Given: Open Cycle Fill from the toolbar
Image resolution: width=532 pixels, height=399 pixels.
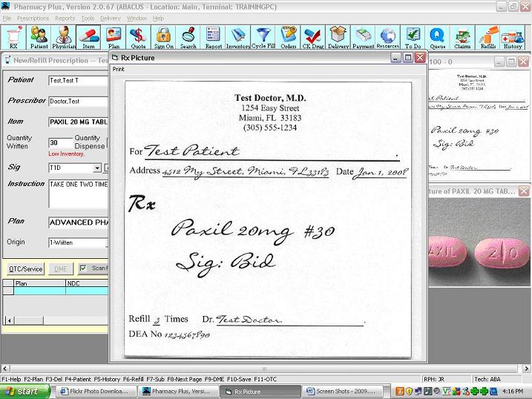Looking at the screenshot, I should [x=263, y=37].
